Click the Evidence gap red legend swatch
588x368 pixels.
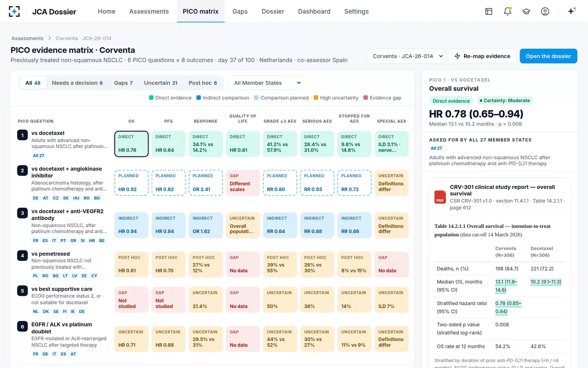[366, 98]
